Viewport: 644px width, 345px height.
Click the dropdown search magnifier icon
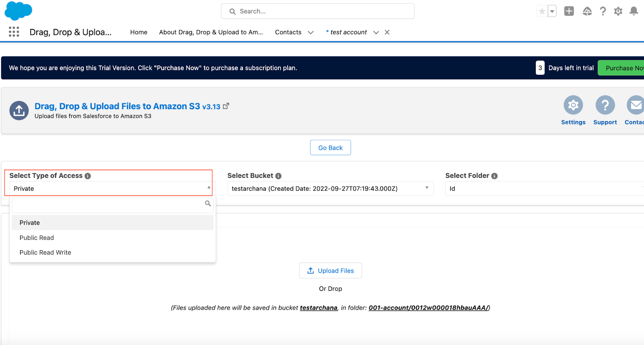[208, 203]
